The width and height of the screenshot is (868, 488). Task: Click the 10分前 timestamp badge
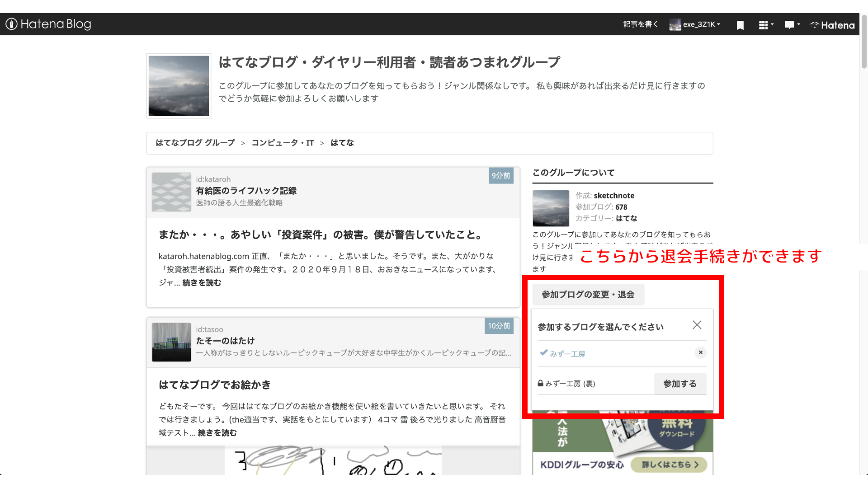(499, 326)
